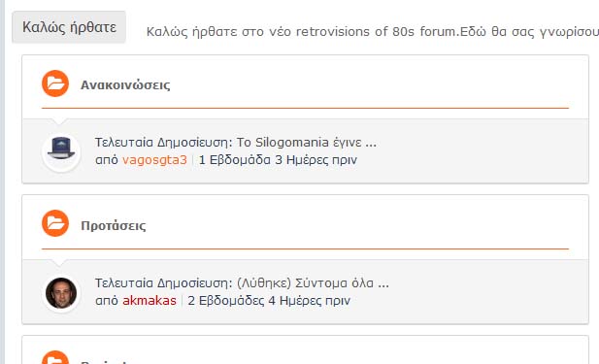Click the akmakas profile photo avatar
This screenshot has width=599, height=364.
coord(61,293)
